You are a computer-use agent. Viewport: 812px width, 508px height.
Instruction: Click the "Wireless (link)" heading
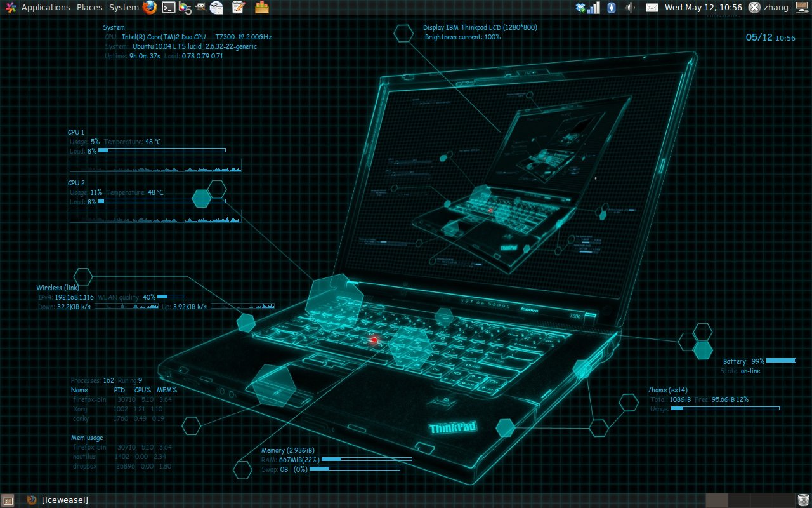click(58, 288)
